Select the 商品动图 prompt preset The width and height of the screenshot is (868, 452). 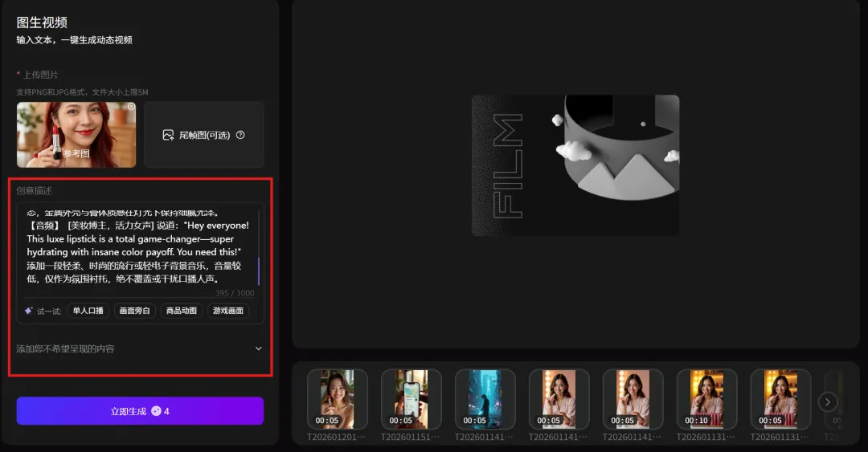tap(182, 311)
